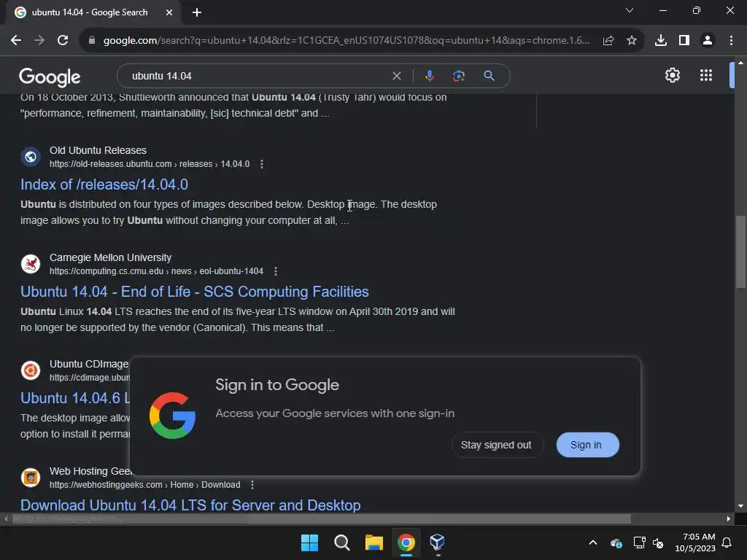Submit the search with the magnifier icon
This screenshot has width=747, height=560.
489,76
